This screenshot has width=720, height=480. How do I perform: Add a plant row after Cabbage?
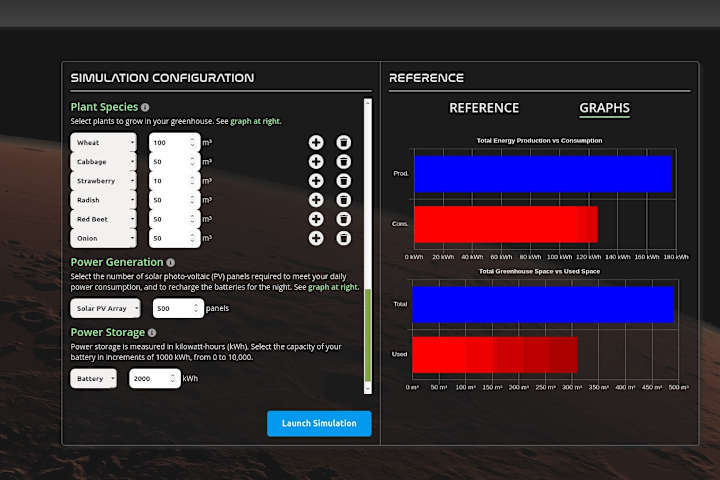pyautogui.click(x=316, y=162)
